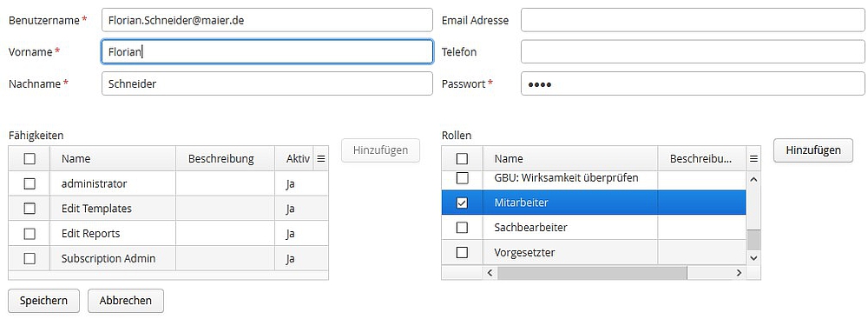The height and width of the screenshot is (319, 868).
Task: Select the 'Edit Reports' row text
Action: pos(91,234)
